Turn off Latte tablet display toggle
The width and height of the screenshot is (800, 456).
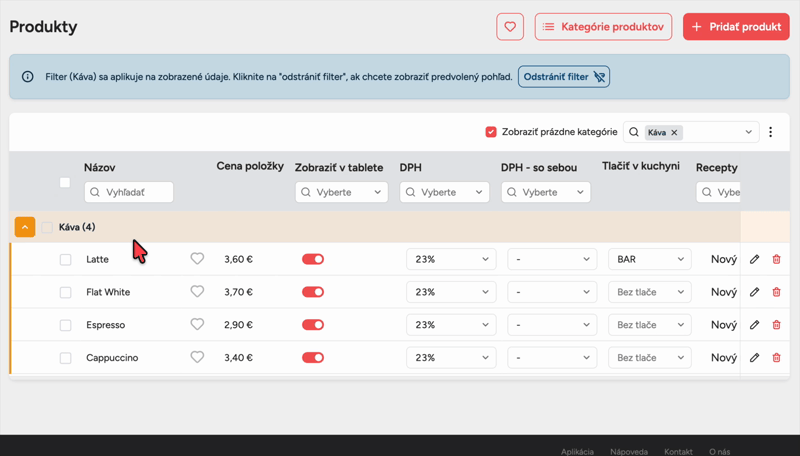[x=313, y=259]
